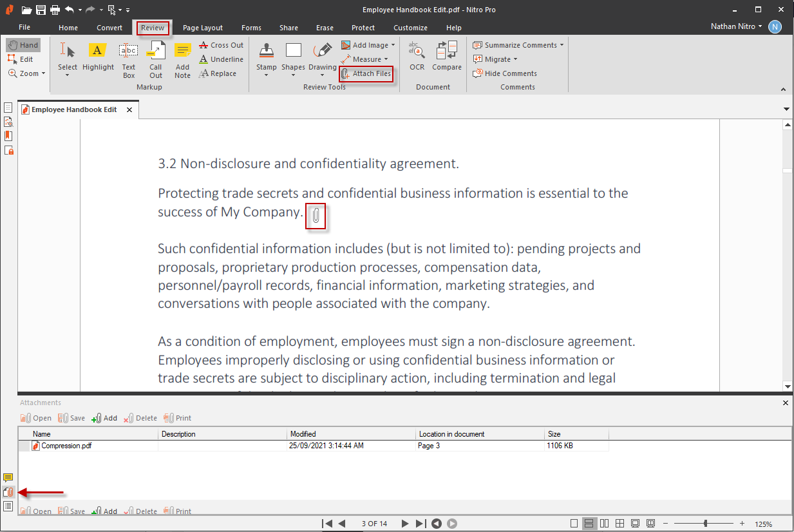Expand the Measure dropdown

pos(366,59)
